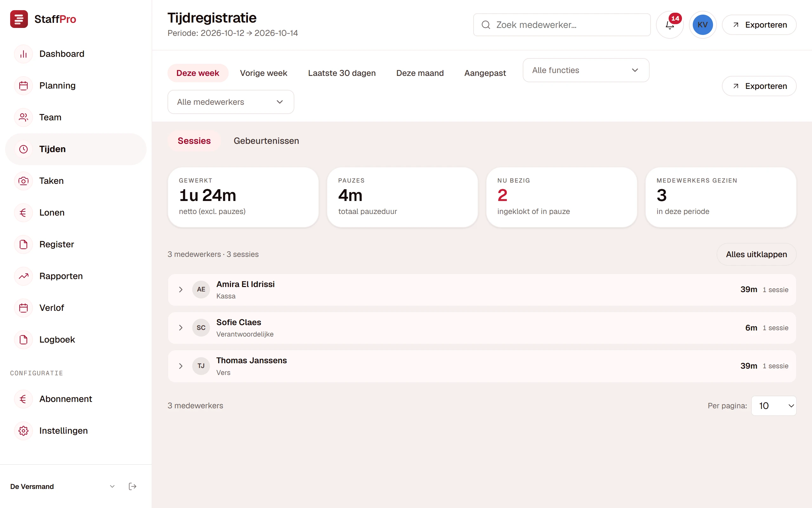Click the SC avatar of Sofie Claes
The height and width of the screenshot is (508, 812).
201,328
